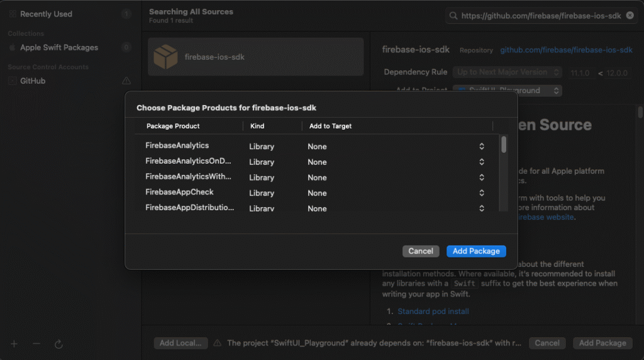The image size is (644, 360).
Task: Click the Recently Used count badge
Action: point(126,14)
